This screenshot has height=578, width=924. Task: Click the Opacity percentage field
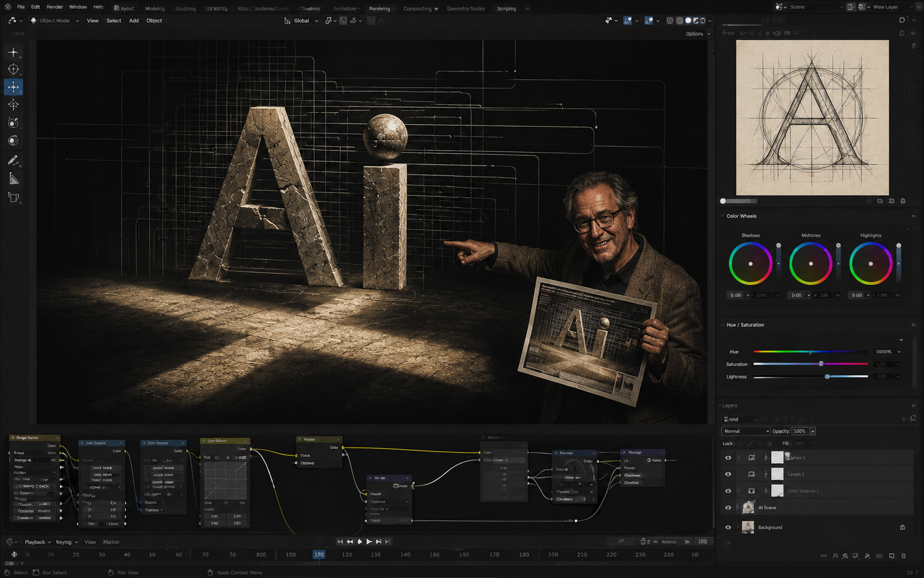pos(800,431)
